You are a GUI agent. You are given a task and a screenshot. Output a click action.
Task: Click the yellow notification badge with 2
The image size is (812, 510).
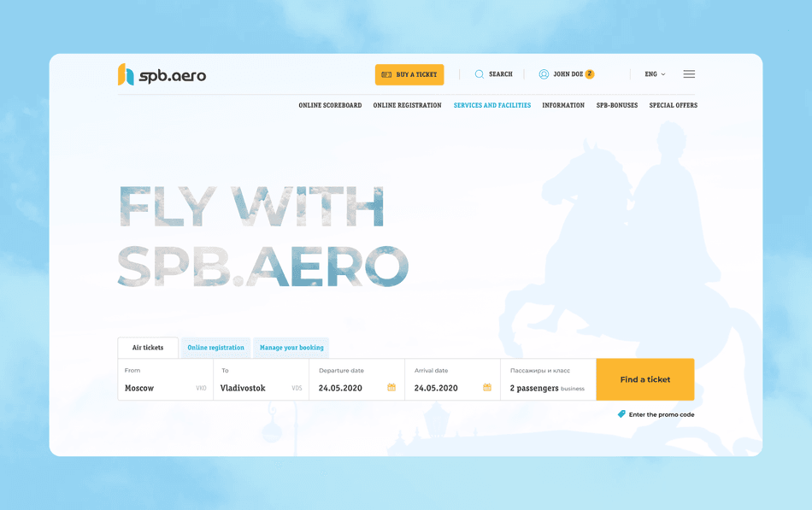[x=589, y=73]
